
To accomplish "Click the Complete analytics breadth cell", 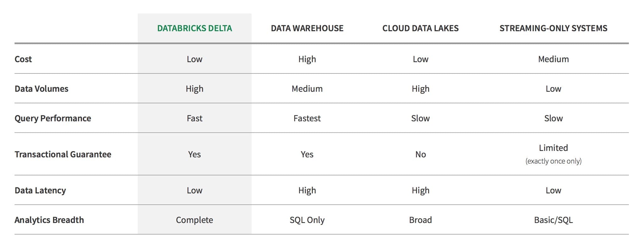I will 194,220.
